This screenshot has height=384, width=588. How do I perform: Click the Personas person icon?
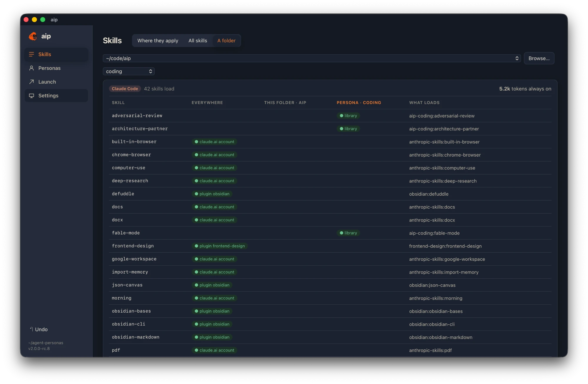coord(31,68)
